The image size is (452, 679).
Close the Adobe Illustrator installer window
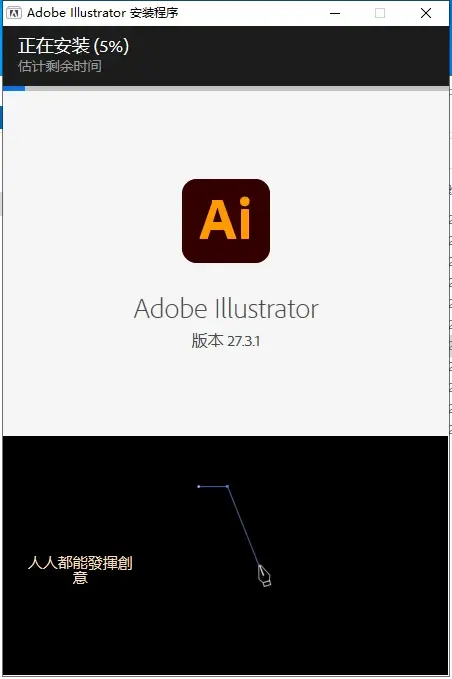pos(426,13)
